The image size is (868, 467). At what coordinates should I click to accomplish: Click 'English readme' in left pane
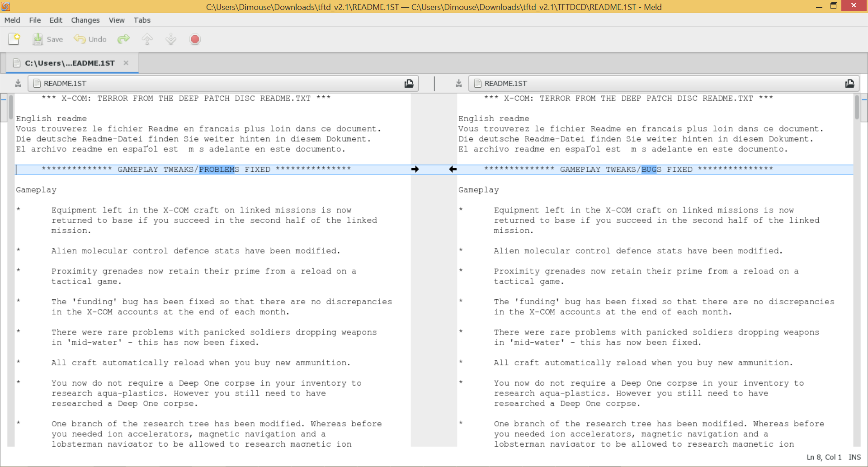click(52, 118)
